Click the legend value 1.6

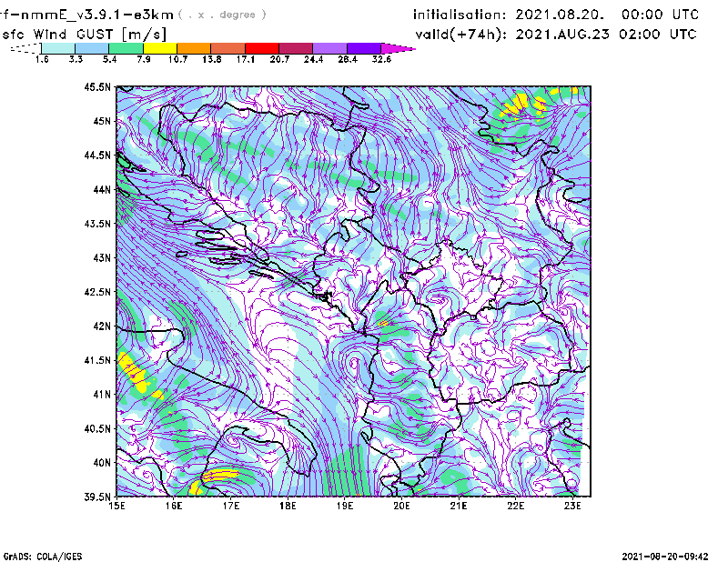[x=42, y=59]
